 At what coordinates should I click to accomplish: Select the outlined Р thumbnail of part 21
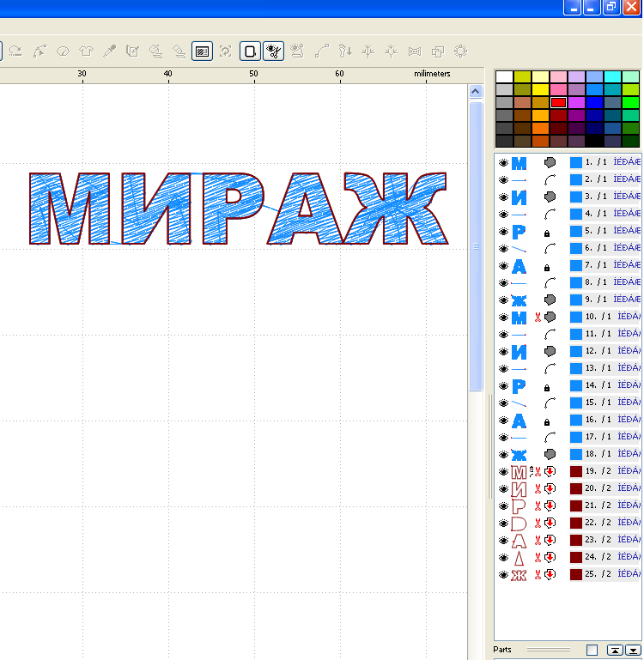[519, 506]
